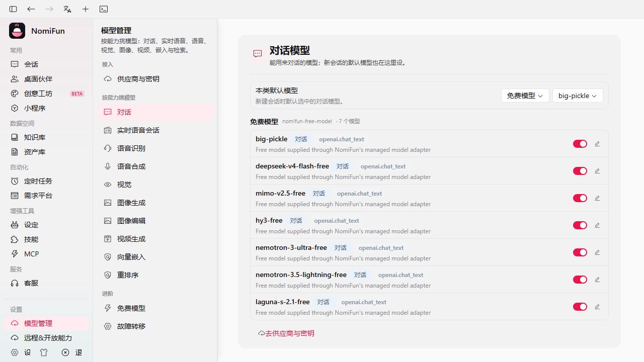
Task: Open 会话 chat in the sidebar
Action: (x=46, y=64)
